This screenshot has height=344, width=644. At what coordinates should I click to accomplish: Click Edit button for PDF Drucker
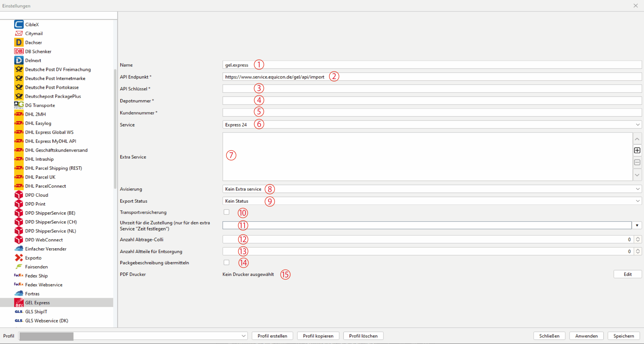point(628,274)
